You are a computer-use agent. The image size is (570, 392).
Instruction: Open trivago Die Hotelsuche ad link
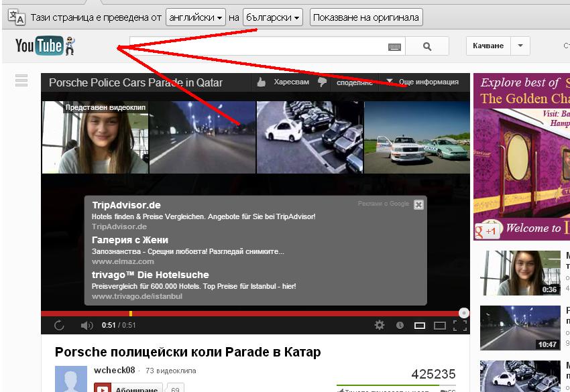pyautogui.click(x=150, y=275)
